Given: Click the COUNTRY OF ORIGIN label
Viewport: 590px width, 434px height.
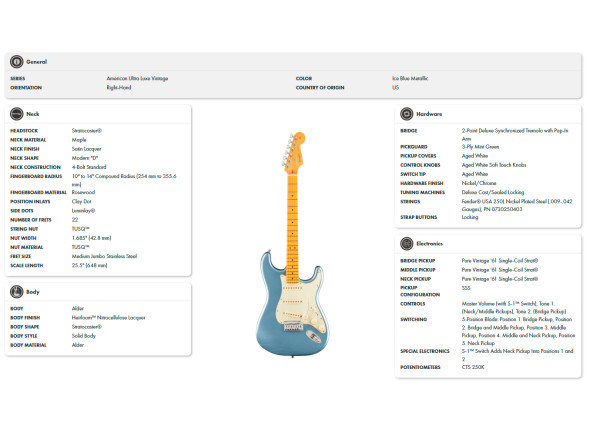Looking at the screenshot, I should click(x=320, y=87).
